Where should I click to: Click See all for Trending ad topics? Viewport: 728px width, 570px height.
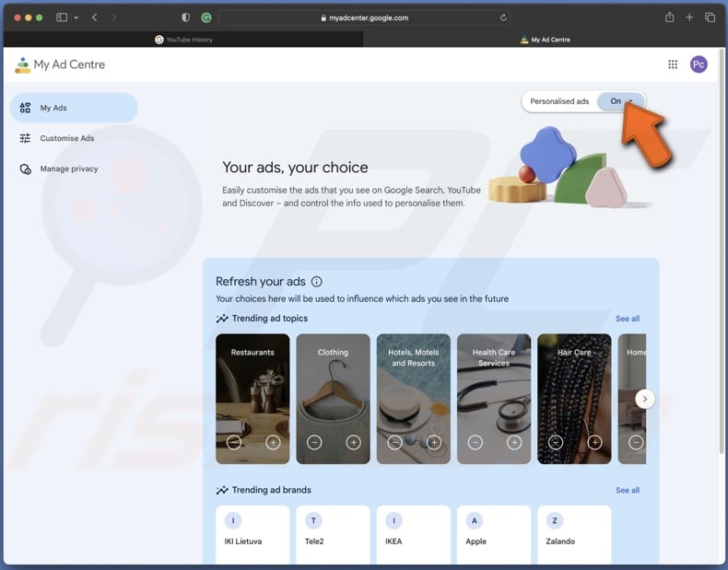[628, 319]
